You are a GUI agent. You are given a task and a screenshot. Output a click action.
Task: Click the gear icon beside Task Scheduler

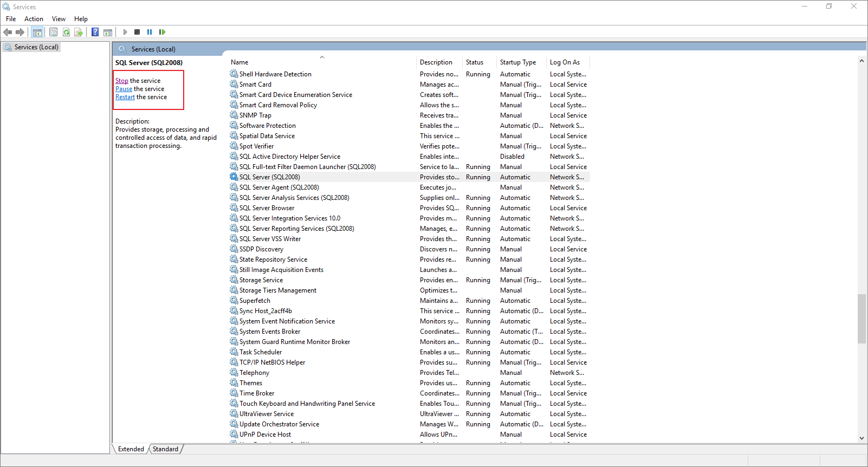(234, 352)
